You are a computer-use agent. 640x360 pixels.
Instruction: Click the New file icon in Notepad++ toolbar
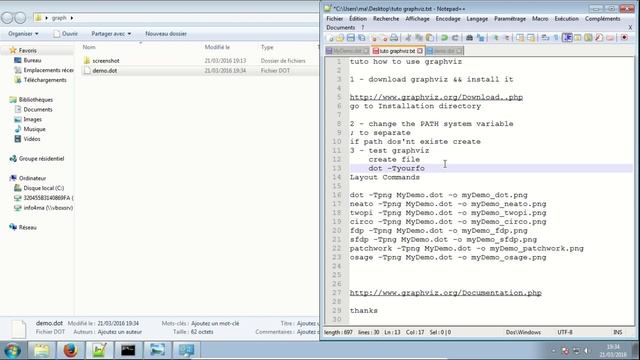tap(330, 38)
